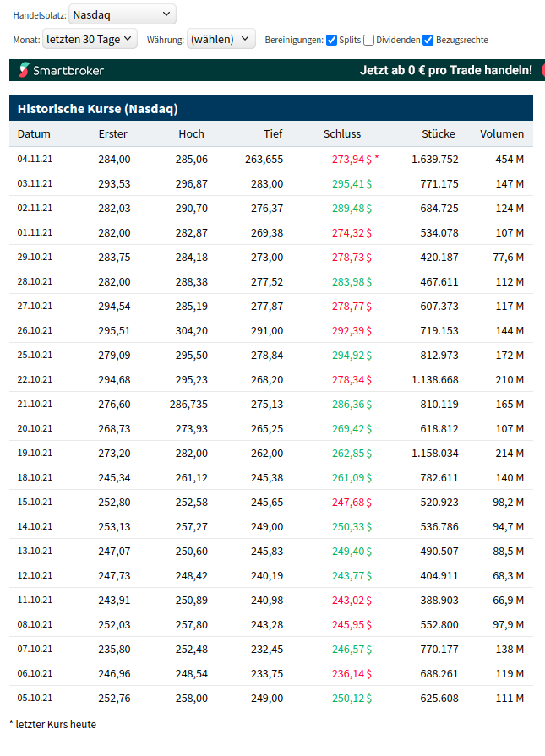Click closing price 295,41 $ for 03.11.21

(352, 183)
